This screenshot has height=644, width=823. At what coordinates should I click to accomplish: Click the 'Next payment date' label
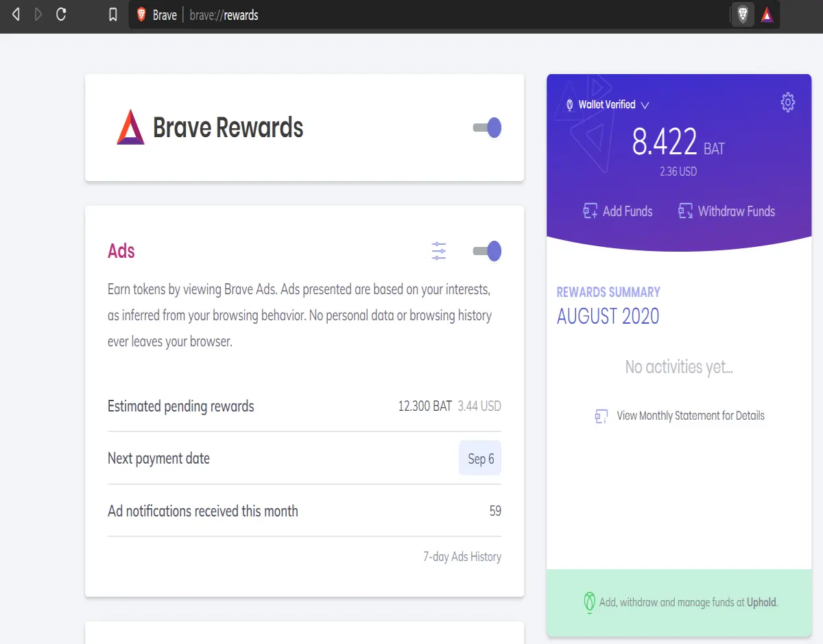(158, 459)
